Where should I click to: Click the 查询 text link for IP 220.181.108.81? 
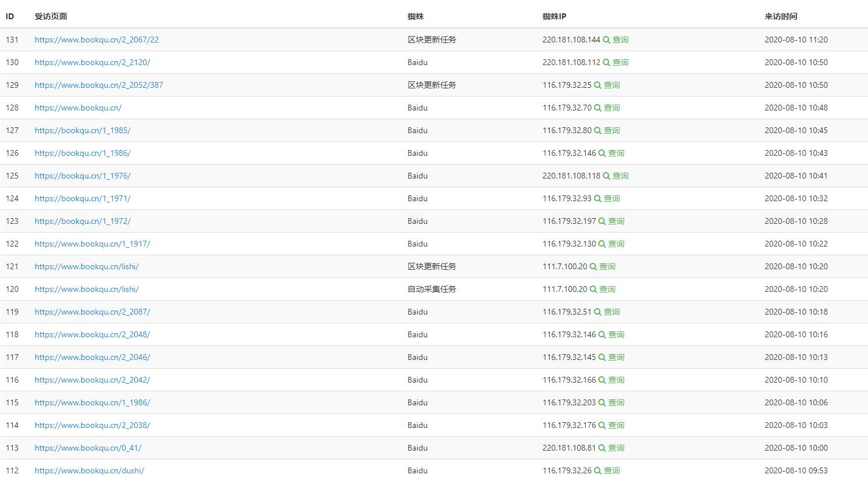[x=616, y=448]
